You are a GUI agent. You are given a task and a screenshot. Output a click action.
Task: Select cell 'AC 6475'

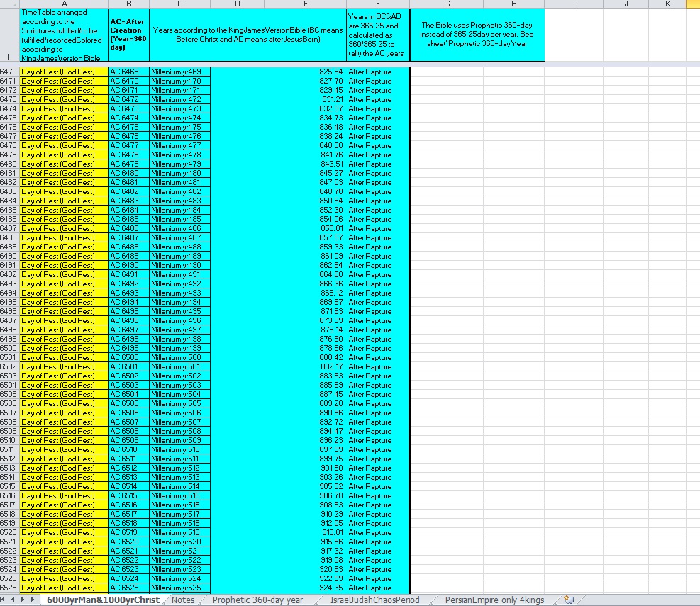(128, 127)
